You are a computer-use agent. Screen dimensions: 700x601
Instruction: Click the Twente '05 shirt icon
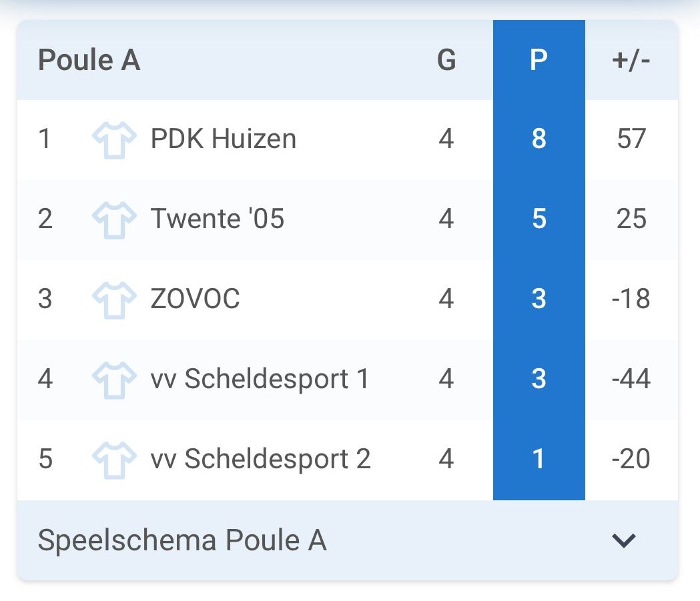click(110, 219)
